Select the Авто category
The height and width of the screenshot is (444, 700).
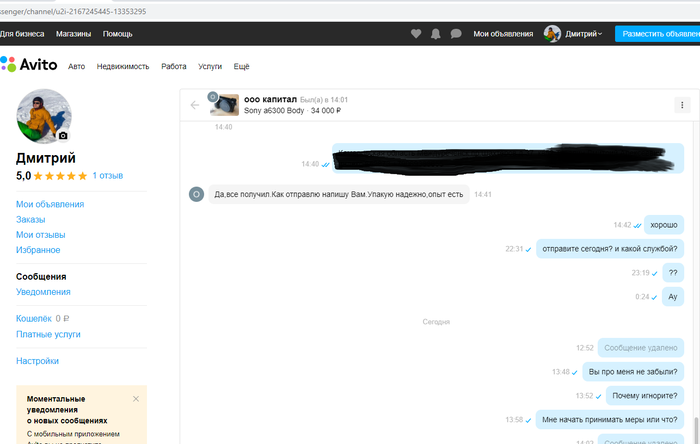(x=76, y=66)
